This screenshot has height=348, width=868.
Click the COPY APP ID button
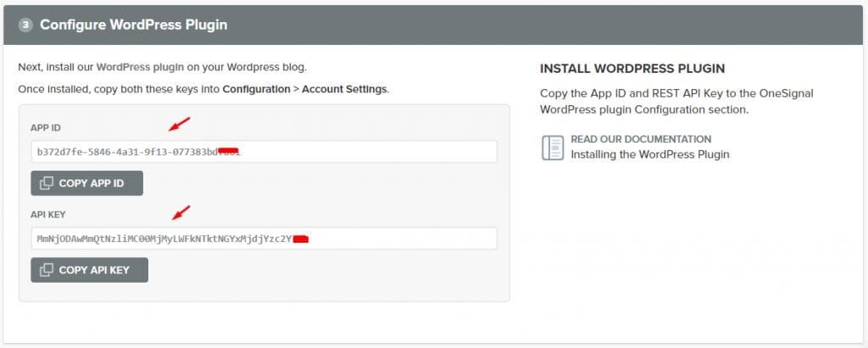coord(87,183)
